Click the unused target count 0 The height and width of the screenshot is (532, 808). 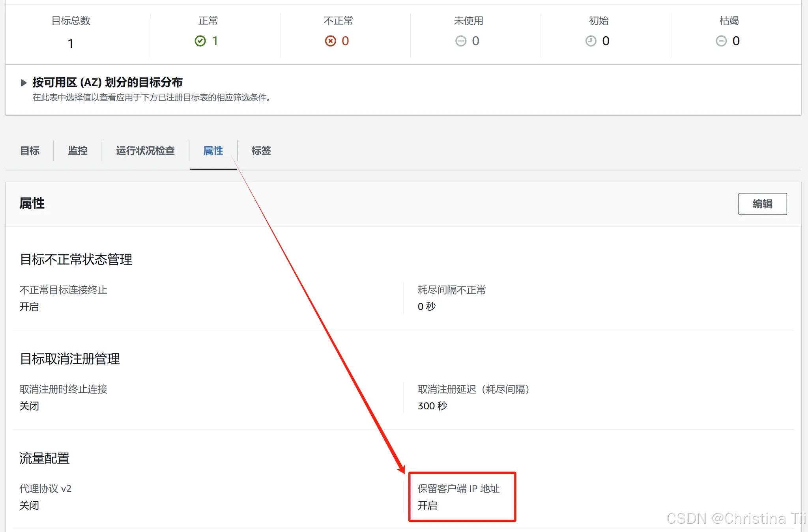click(475, 41)
